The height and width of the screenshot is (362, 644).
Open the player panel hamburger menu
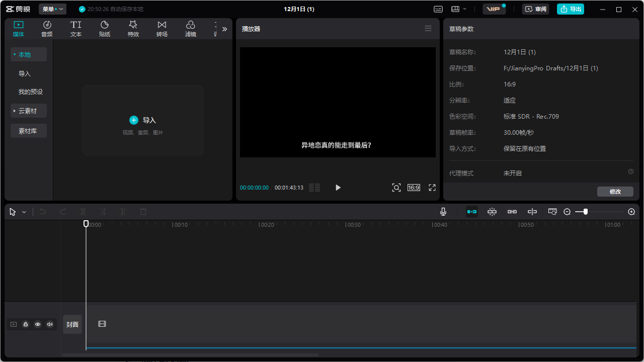point(428,29)
